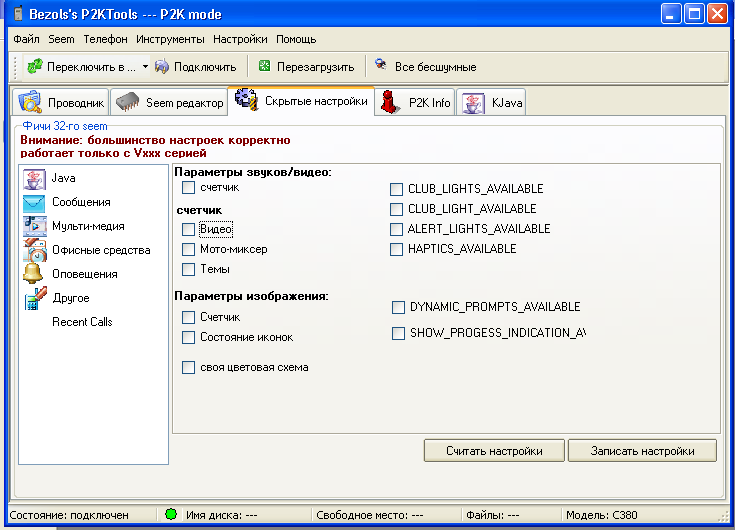Viewport: 735px width, 530px height.
Task: Enable счетчик checkbox under Параметры звуков/видео
Action: point(188,187)
